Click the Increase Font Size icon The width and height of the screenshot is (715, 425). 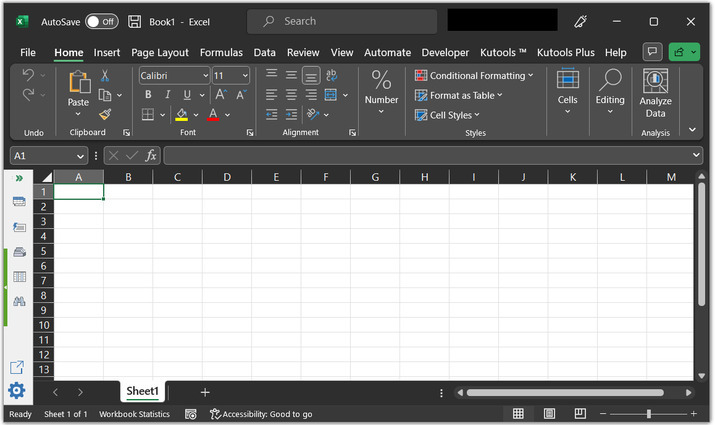click(x=222, y=95)
